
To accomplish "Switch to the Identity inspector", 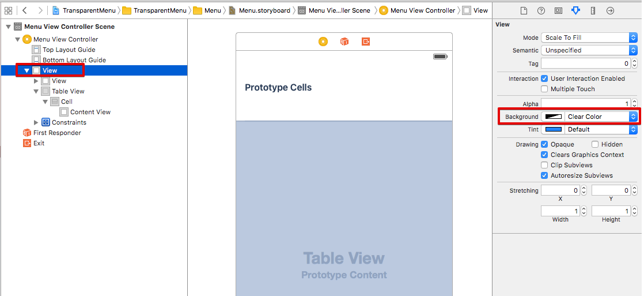I will tap(558, 10).
